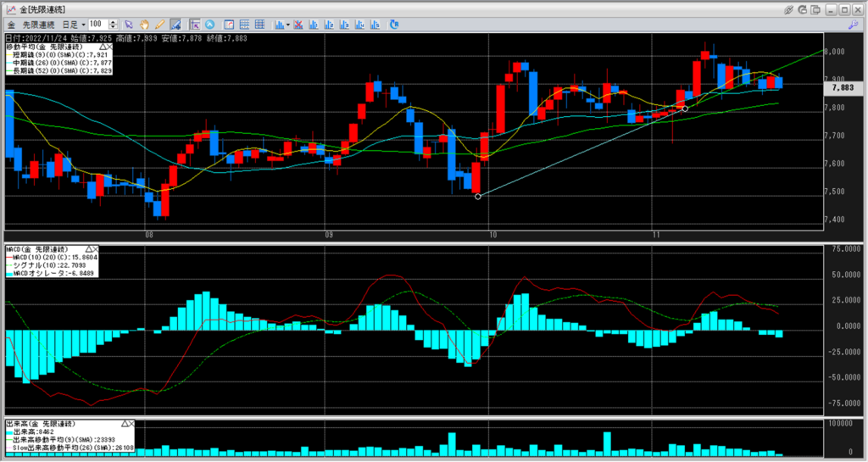
Task: Click the blue reload R icon
Action: [x=394, y=25]
